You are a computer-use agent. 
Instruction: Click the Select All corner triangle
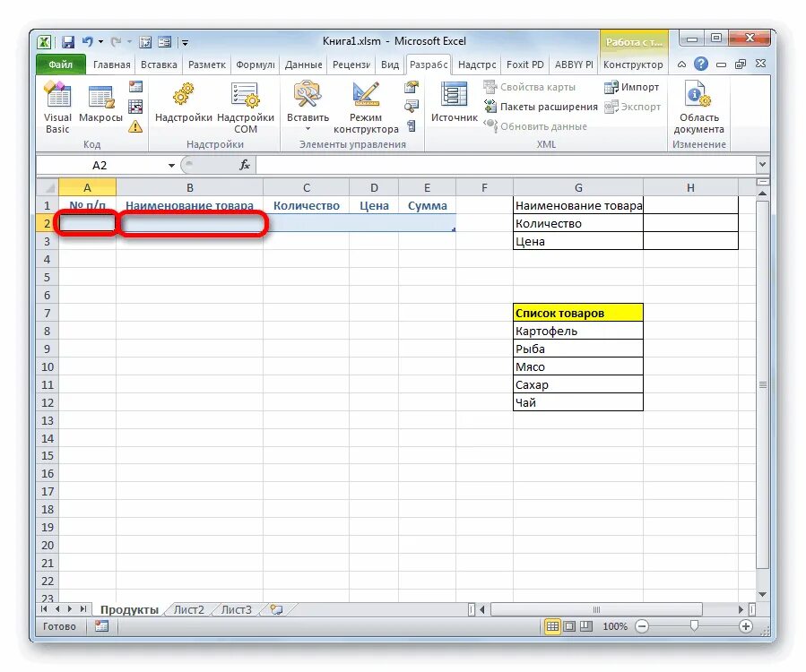click(48, 187)
